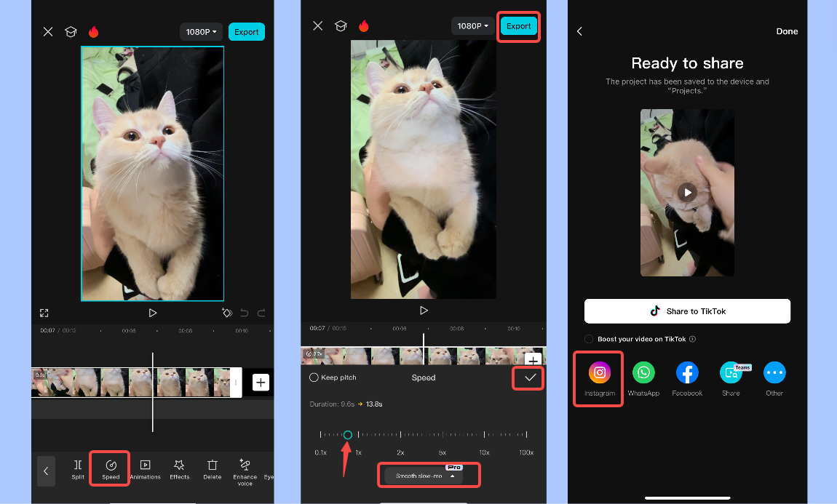Open the Enhance voice tool
The image size is (837, 504).
point(245,472)
